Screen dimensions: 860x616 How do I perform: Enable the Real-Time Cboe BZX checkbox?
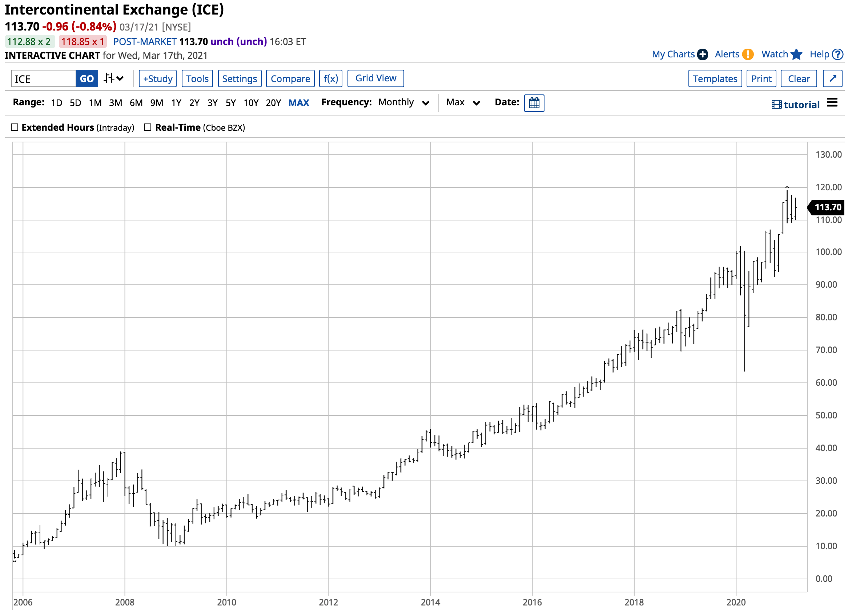(148, 127)
